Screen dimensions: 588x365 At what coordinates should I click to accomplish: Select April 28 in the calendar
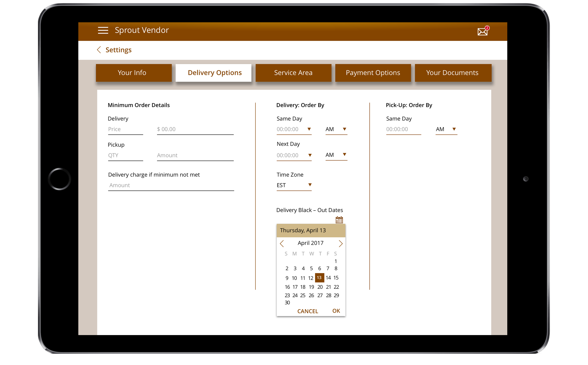tap(328, 295)
